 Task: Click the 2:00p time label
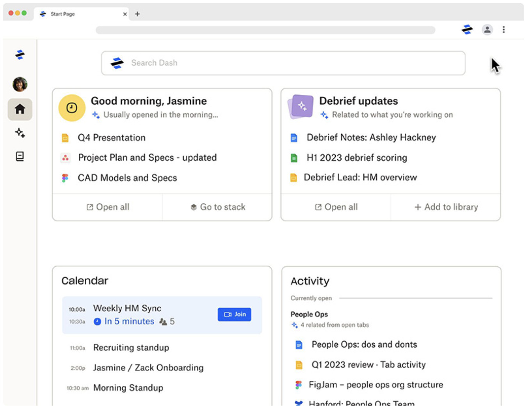pos(78,368)
